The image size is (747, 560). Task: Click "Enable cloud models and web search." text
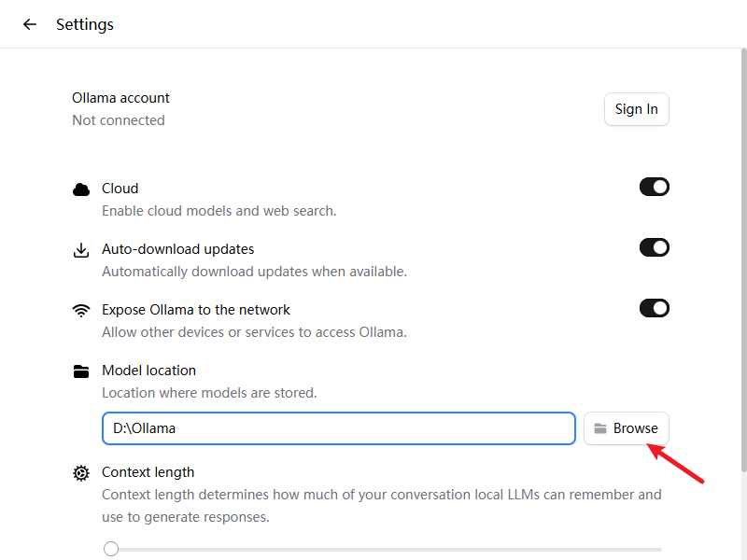tap(219, 211)
